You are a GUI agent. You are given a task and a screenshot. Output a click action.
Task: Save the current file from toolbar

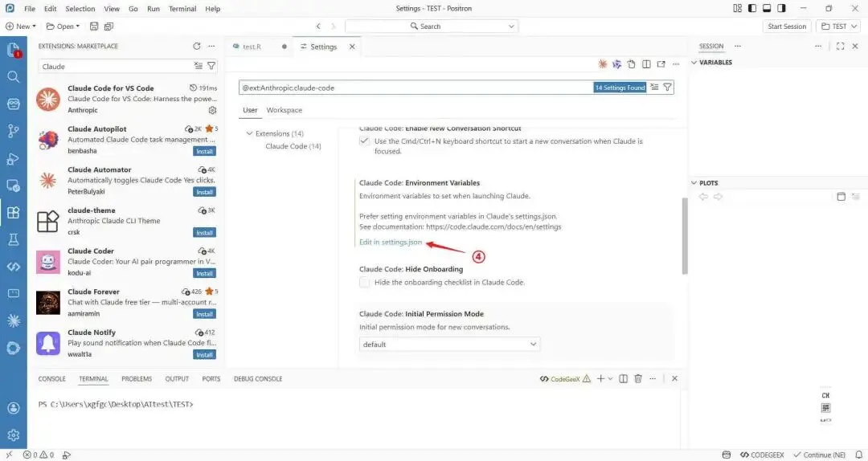(x=94, y=26)
